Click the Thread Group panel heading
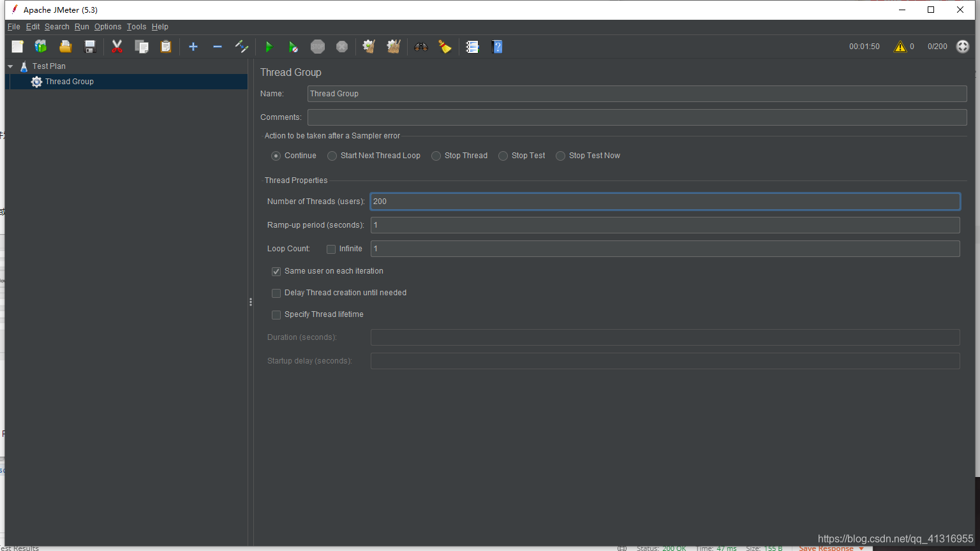Image resolution: width=980 pixels, height=551 pixels. 291,73
